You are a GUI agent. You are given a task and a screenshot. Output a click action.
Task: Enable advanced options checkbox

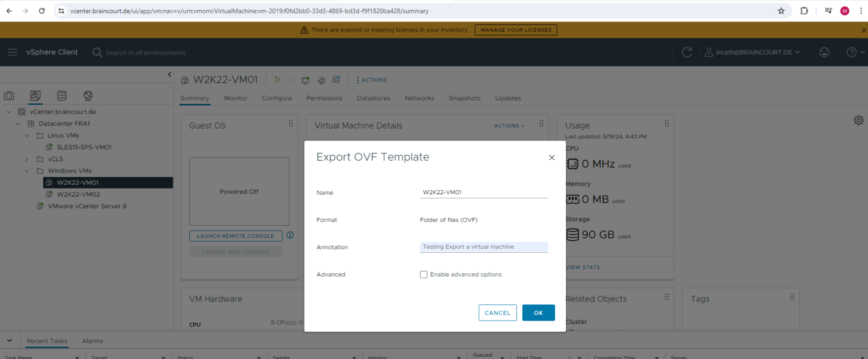[x=424, y=274]
